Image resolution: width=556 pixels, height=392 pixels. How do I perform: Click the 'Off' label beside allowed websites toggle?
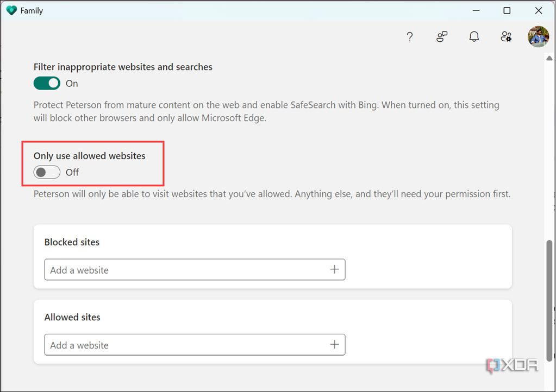[72, 173]
